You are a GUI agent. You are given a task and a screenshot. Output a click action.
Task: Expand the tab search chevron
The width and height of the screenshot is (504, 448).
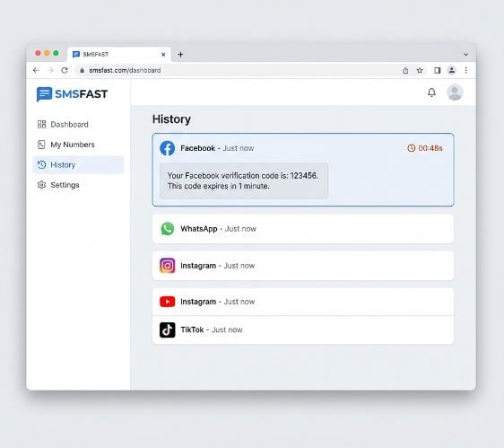click(x=465, y=55)
